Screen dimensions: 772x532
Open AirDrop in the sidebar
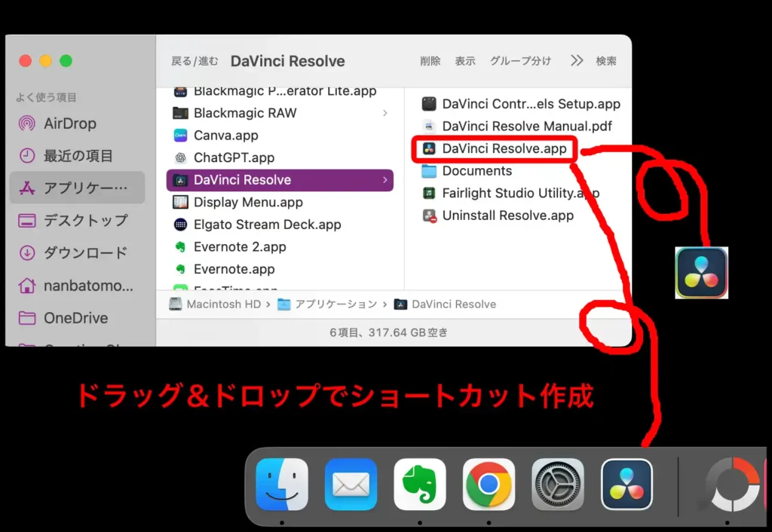point(69,124)
